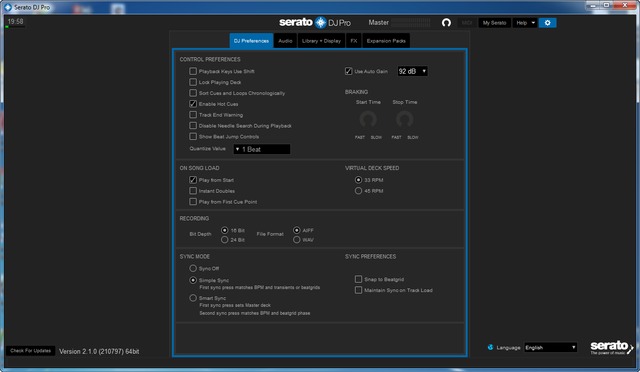640x372 pixels.
Task: Switch to DJ Preferences tab
Action: point(251,41)
